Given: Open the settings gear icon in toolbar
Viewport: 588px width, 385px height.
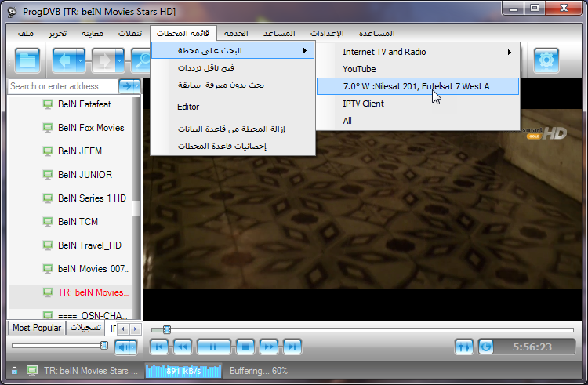Looking at the screenshot, I should coord(546,60).
